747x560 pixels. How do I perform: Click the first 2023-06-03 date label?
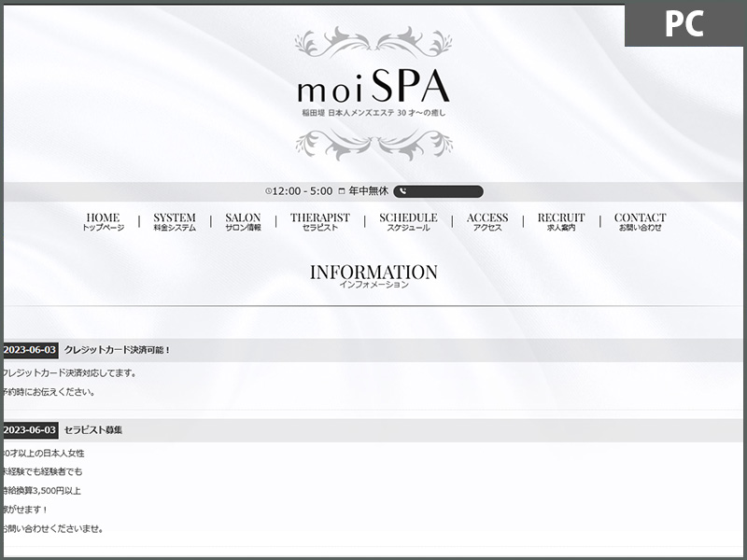[30, 350]
